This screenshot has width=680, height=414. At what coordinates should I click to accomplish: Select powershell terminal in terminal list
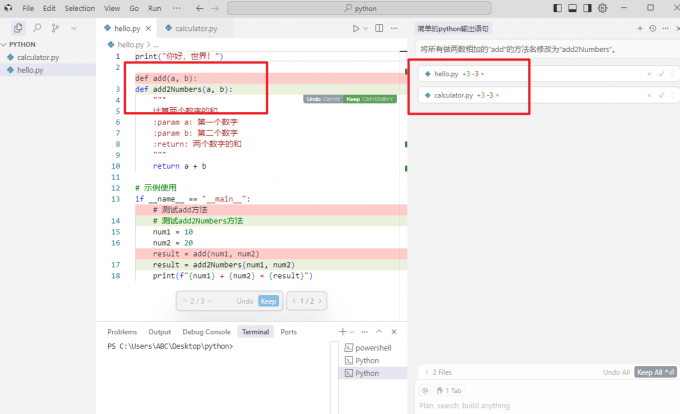[373, 347]
